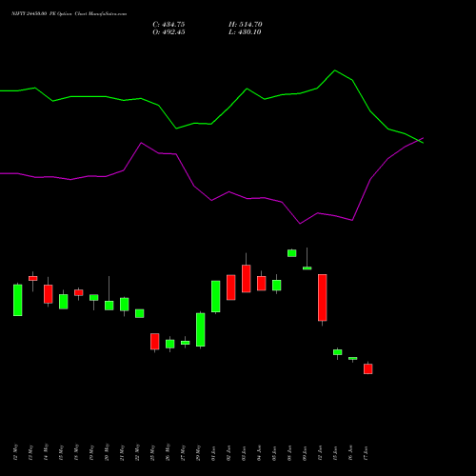Screen dimensions: 476x476
Task: Select the 15 May date label
Action: pos(62,452)
